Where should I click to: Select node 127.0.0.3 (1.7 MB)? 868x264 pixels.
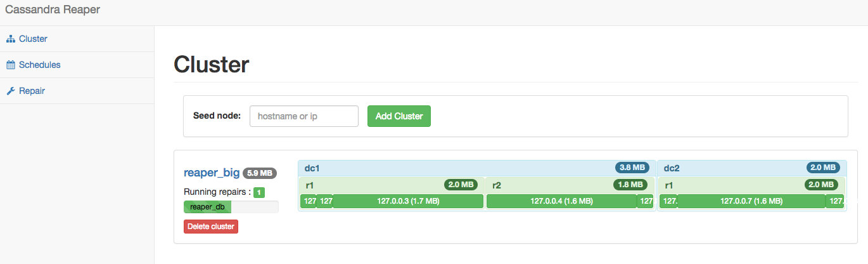coord(408,201)
